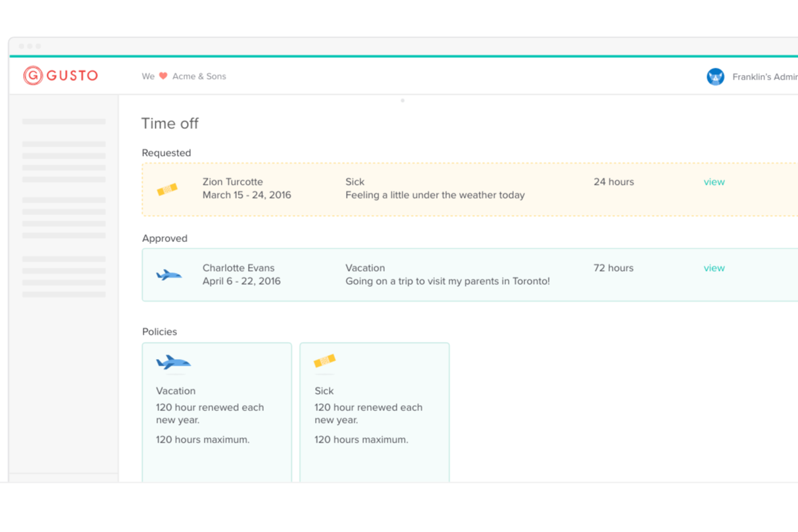
Task: Select airplane icon on Vacation policy card
Action: [173, 362]
